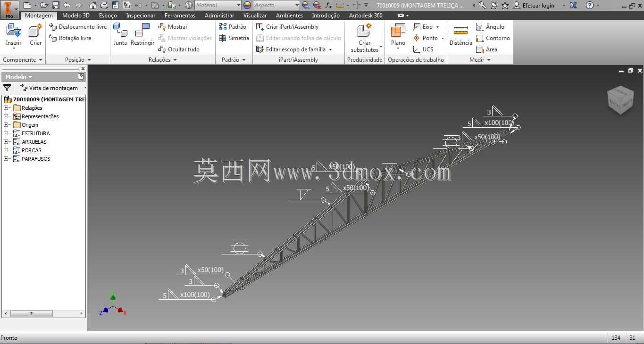Click the Eixo work axis tool

423,27
